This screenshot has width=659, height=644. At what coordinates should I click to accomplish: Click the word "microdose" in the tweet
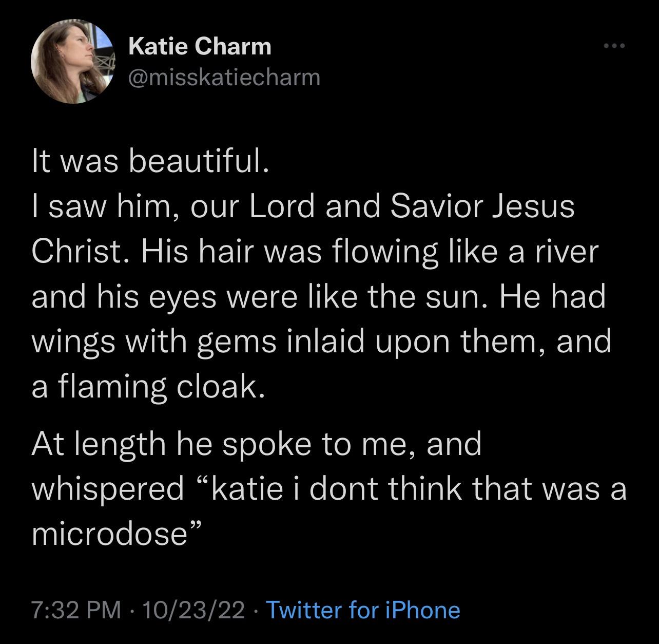pos(109,534)
